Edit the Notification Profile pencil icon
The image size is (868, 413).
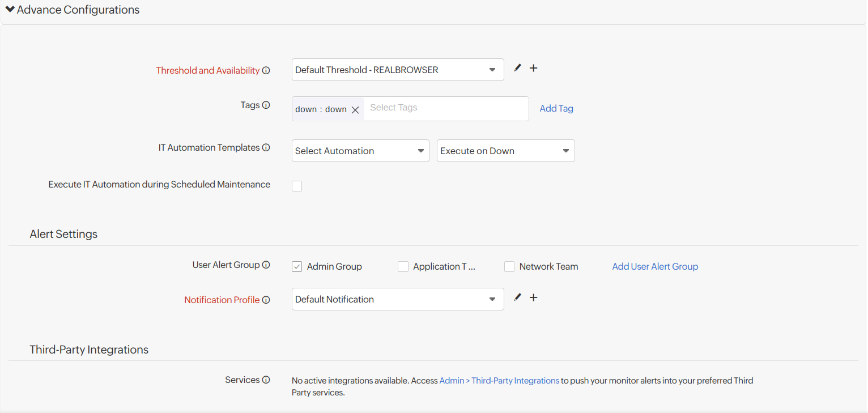pos(517,297)
